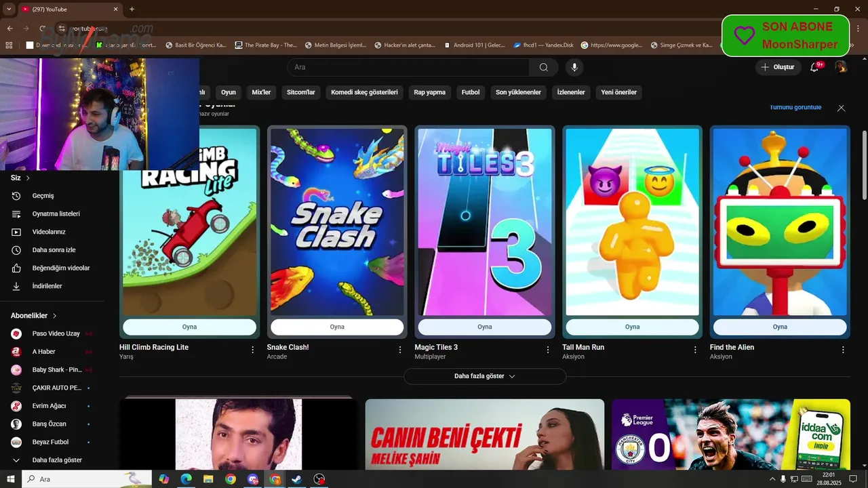Open the notifications bell

coord(816,66)
